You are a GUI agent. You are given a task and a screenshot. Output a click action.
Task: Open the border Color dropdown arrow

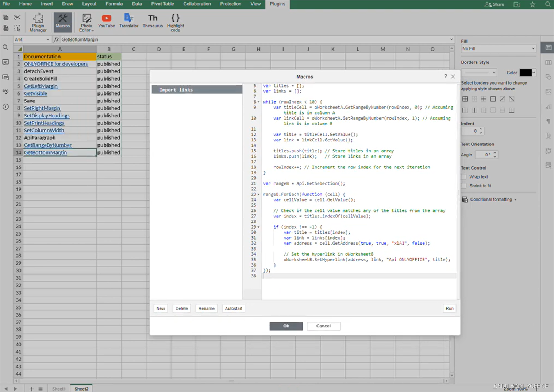pyautogui.click(x=534, y=73)
